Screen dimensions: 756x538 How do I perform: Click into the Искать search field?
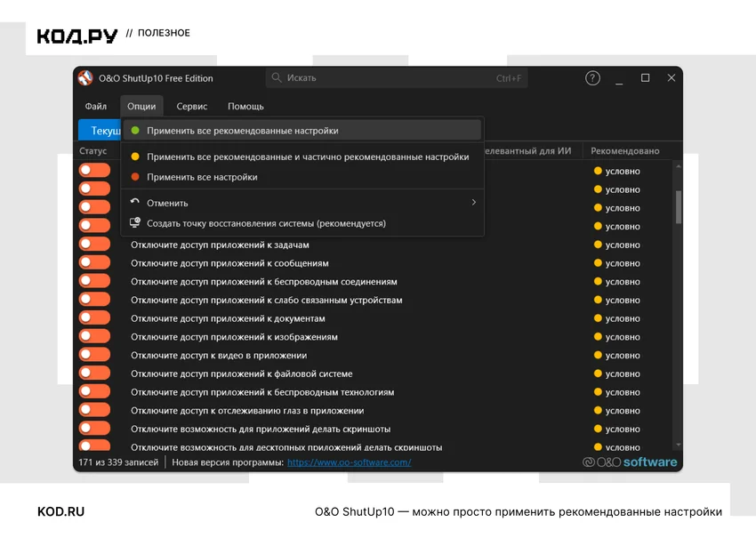397,77
